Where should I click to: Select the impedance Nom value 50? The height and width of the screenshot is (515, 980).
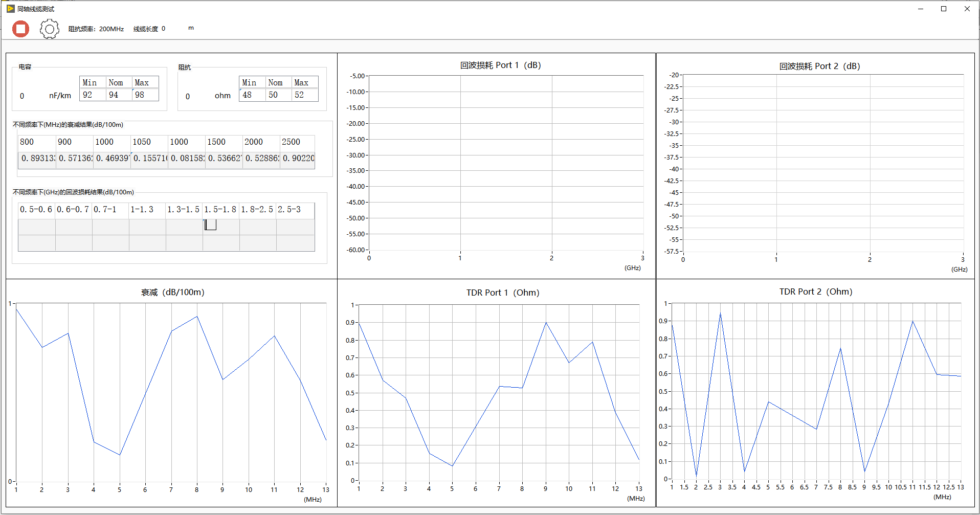[278, 95]
